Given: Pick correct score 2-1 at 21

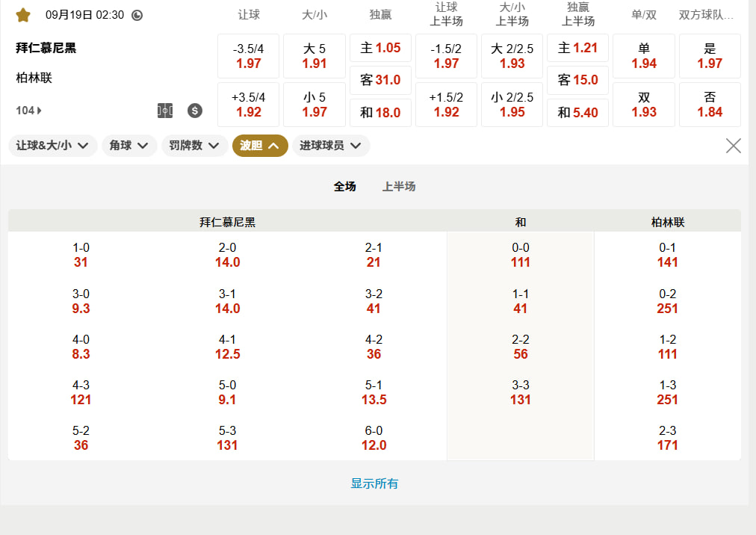Looking at the screenshot, I should click(x=374, y=255).
